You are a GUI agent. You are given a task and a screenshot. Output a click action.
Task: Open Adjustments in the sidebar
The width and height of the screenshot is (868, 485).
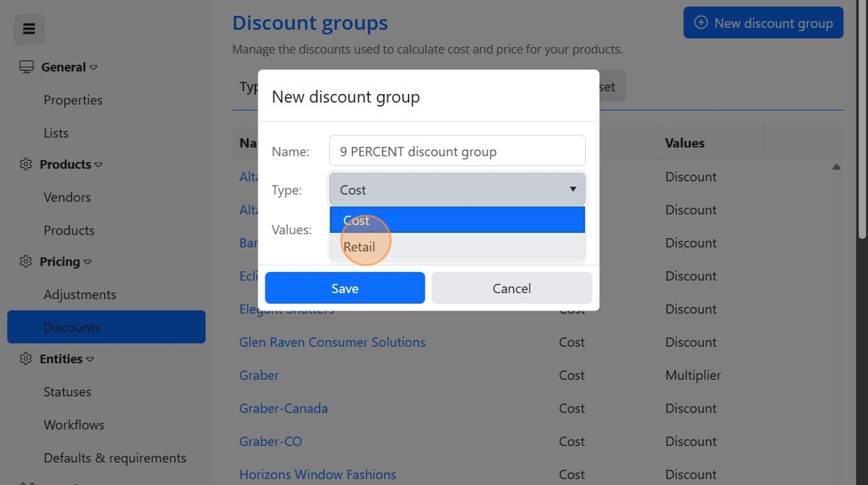pyautogui.click(x=80, y=295)
